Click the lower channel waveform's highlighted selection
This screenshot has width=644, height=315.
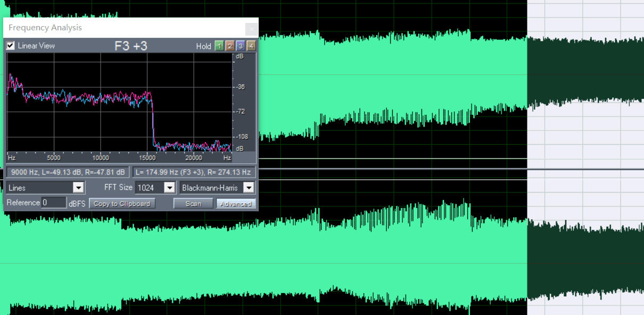pyautogui.click(x=585, y=261)
